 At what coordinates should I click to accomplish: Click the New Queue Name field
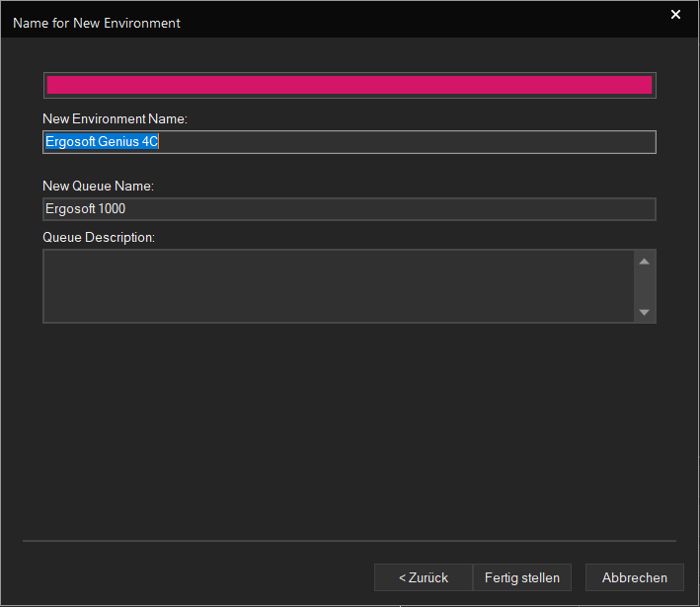pyautogui.click(x=350, y=209)
